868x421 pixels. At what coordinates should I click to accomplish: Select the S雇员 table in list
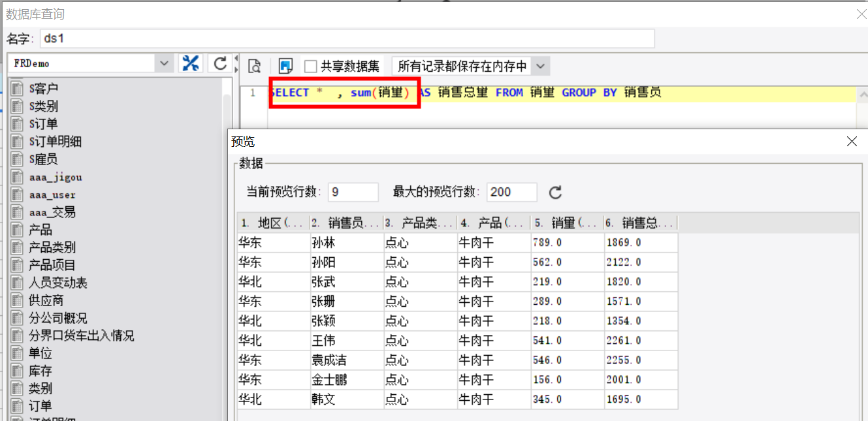pos(43,159)
